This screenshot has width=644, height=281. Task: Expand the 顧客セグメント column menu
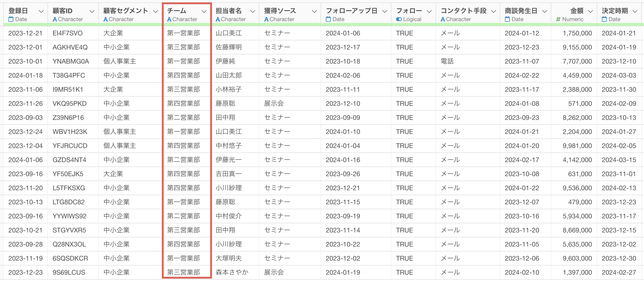[155, 11]
